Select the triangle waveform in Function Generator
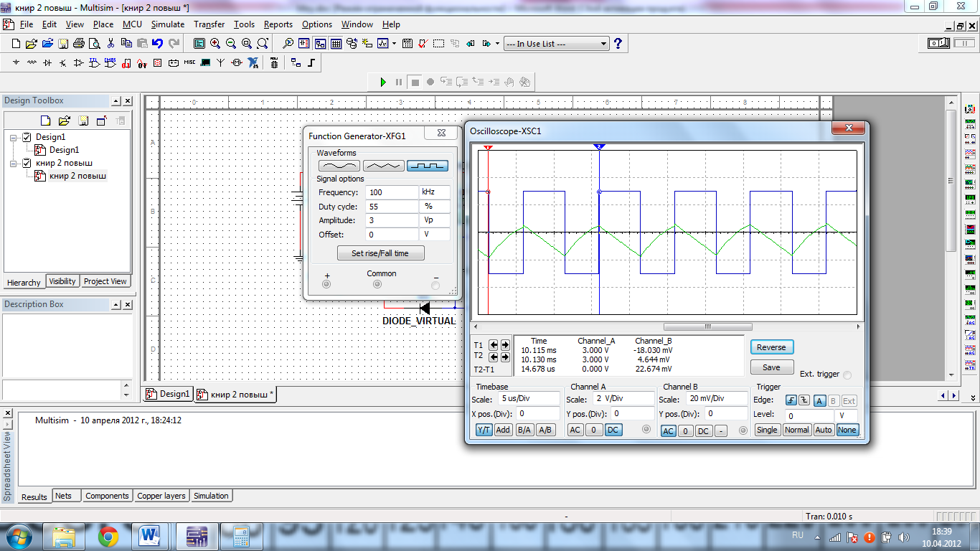 [384, 166]
